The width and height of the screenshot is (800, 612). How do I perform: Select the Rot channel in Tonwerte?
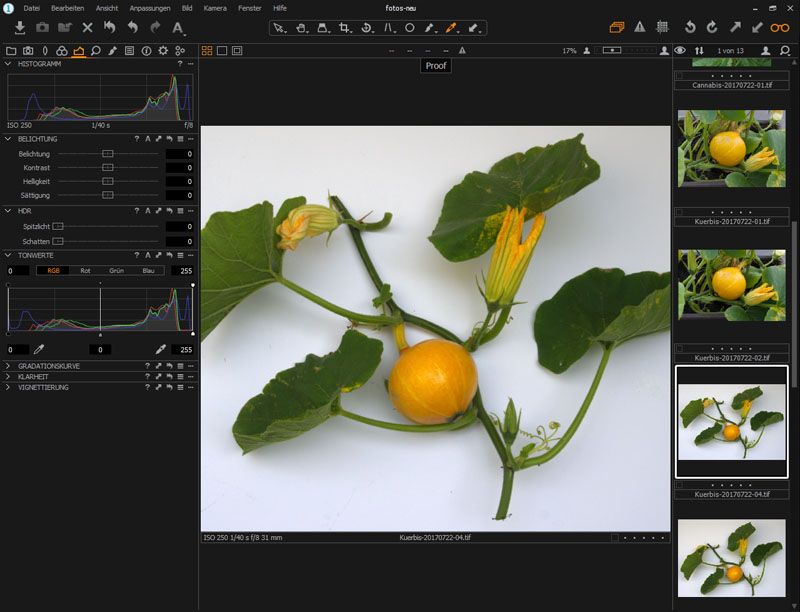coord(86,270)
